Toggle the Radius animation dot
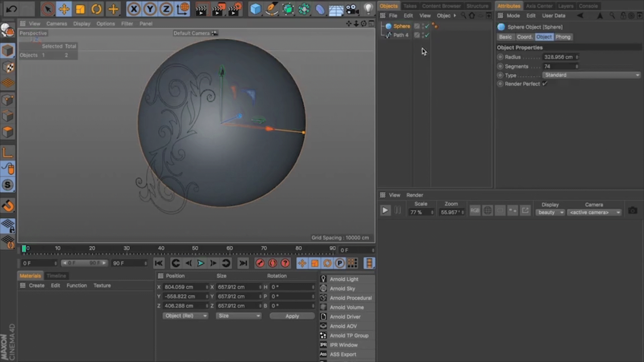 pos(500,57)
